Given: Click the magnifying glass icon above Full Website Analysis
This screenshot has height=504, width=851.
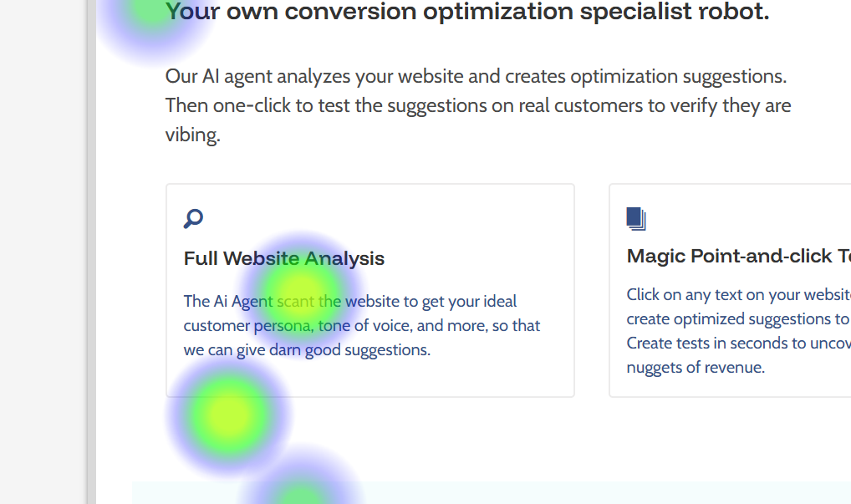Looking at the screenshot, I should pos(192,218).
